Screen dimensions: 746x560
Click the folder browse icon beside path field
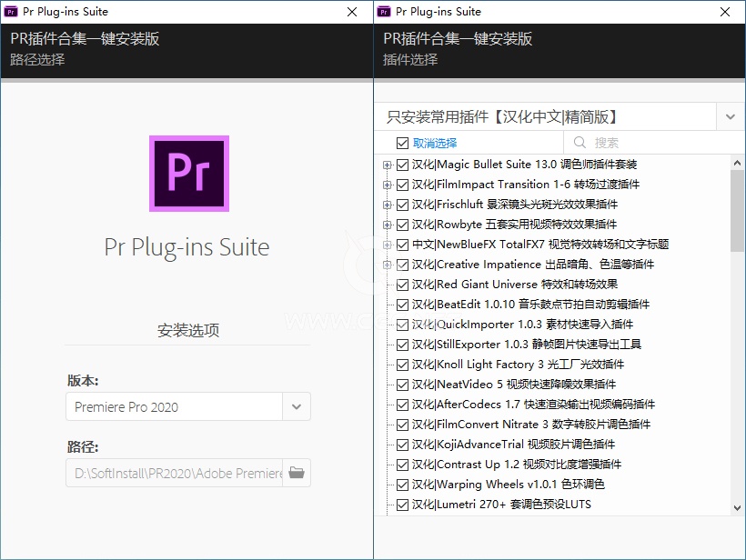point(297,473)
